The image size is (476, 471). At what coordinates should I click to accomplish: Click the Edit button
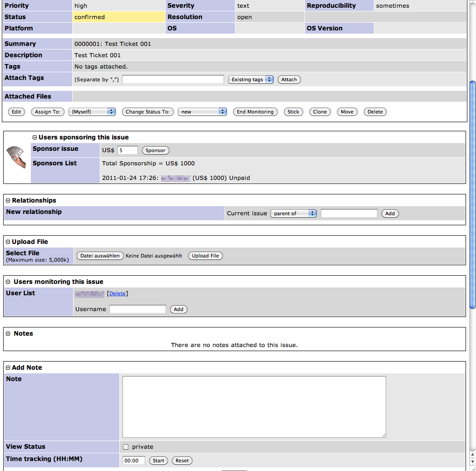point(16,112)
